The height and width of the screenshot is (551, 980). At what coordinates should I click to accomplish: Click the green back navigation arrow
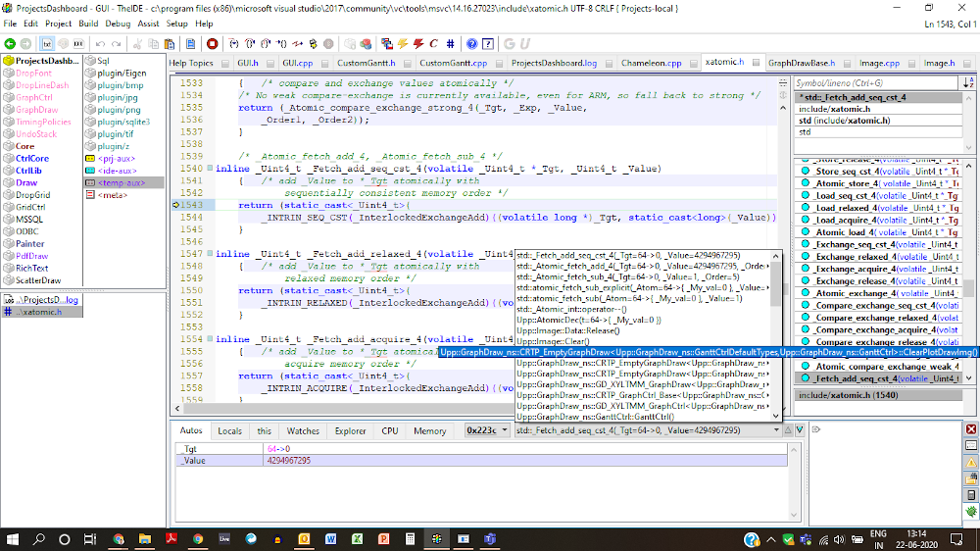tap(11, 44)
